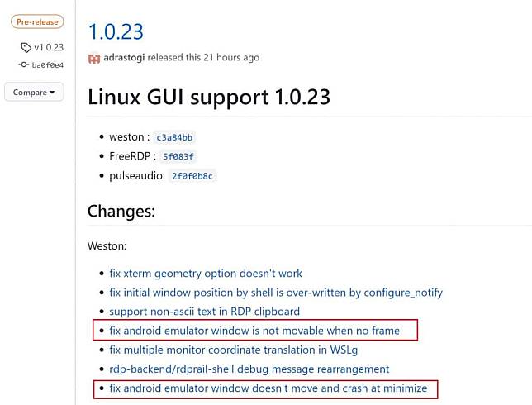532x405 pixels.
Task: Open the Compare dropdown
Action: click(34, 92)
